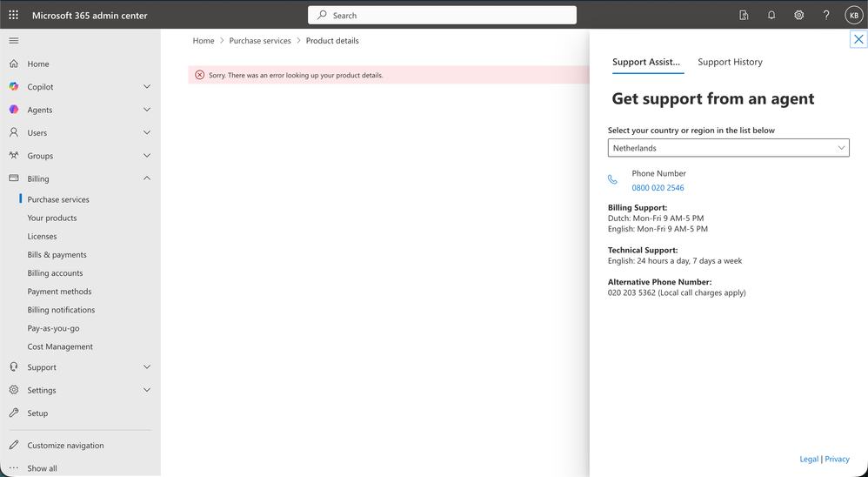Click the Setup wrench icon
This screenshot has width=868, height=477.
pos(14,413)
